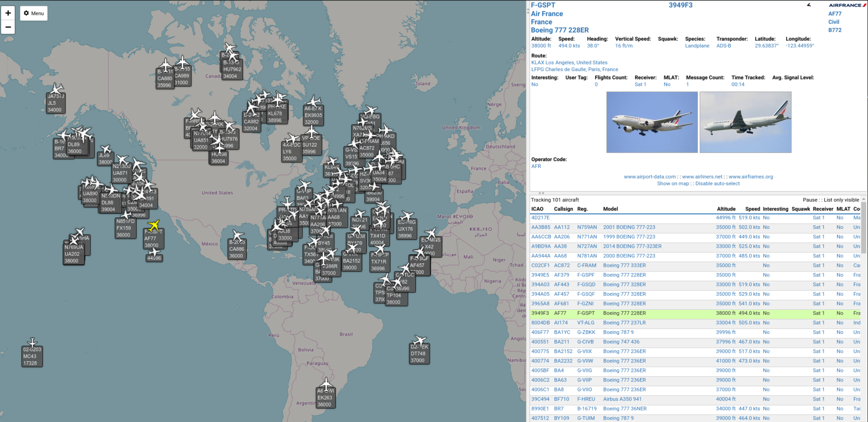Click the left Air France 777 photo thumbnail
868x422 pixels.
pyautogui.click(x=652, y=122)
